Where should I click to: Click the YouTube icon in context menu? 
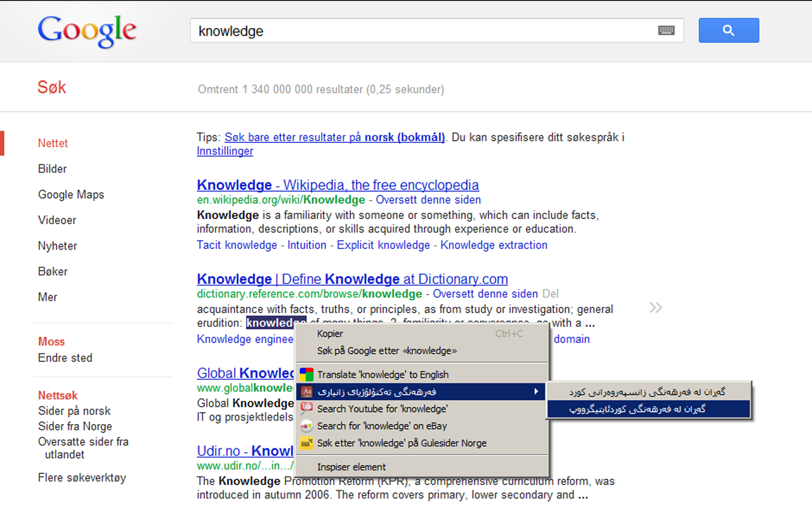(x=306, y=409)
